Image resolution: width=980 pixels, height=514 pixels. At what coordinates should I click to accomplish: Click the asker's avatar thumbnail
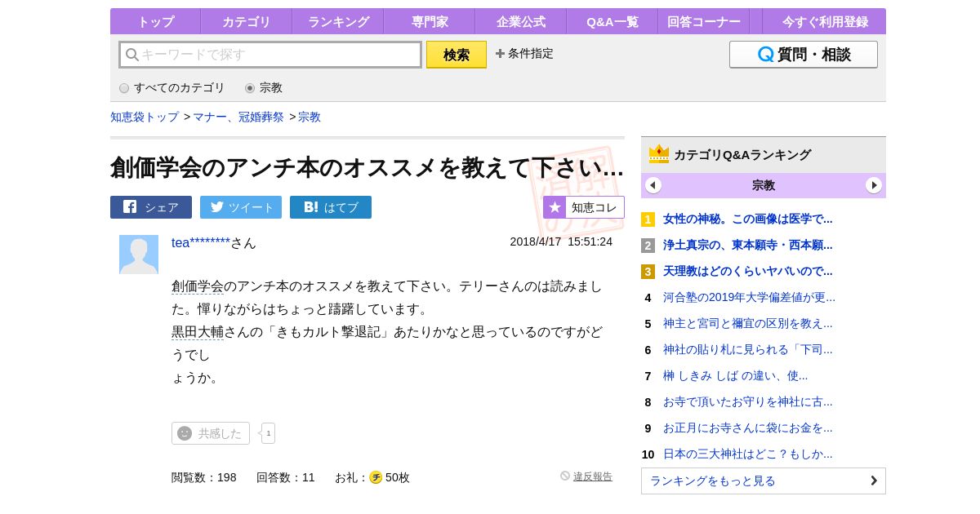click(x=139, y=255)
